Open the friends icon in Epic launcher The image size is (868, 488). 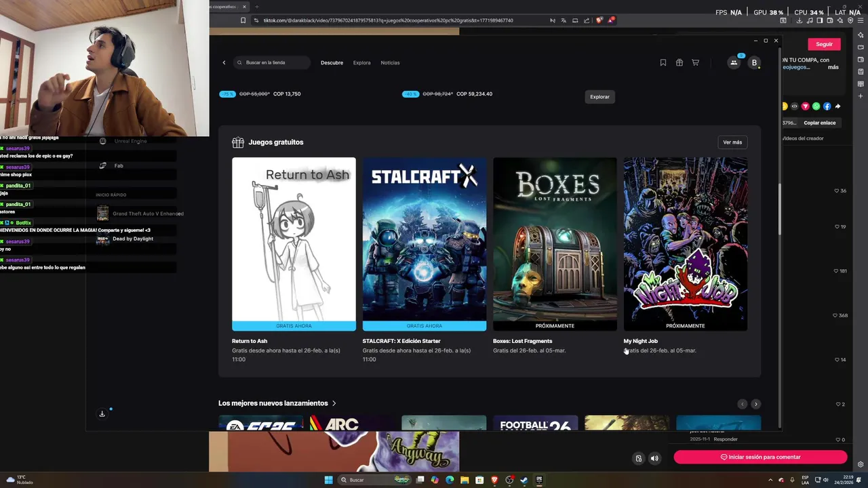(x=733, y=62)
